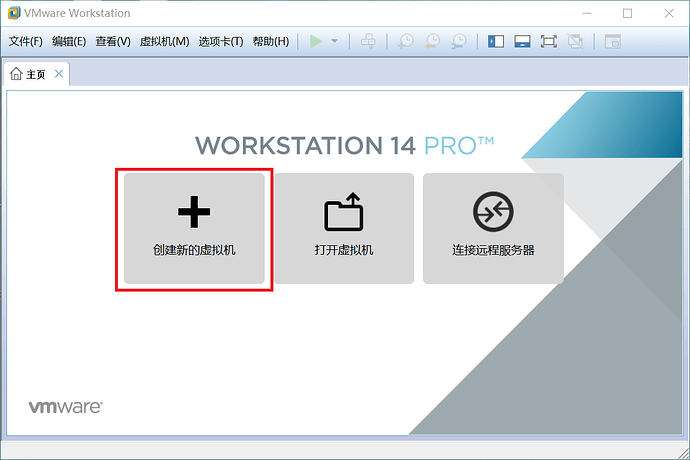Click 创建新的虚拟机 tile button

[194, 228]
